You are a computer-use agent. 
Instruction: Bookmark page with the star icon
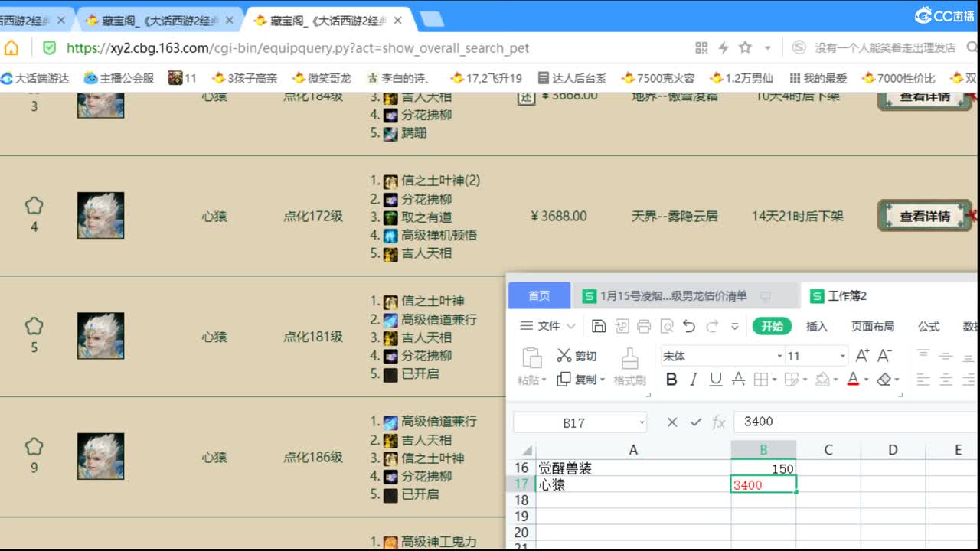tap(745, 47)
